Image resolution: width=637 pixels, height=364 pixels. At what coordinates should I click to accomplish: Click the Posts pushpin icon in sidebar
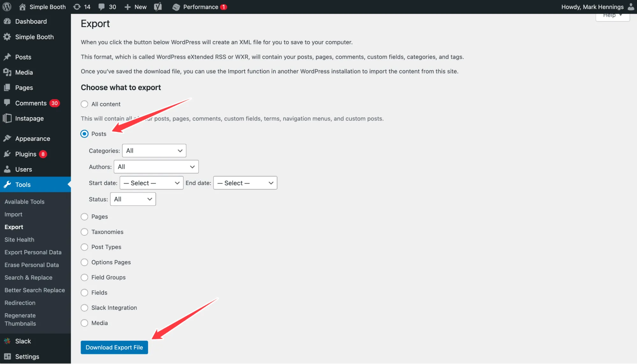pos(7,57)
